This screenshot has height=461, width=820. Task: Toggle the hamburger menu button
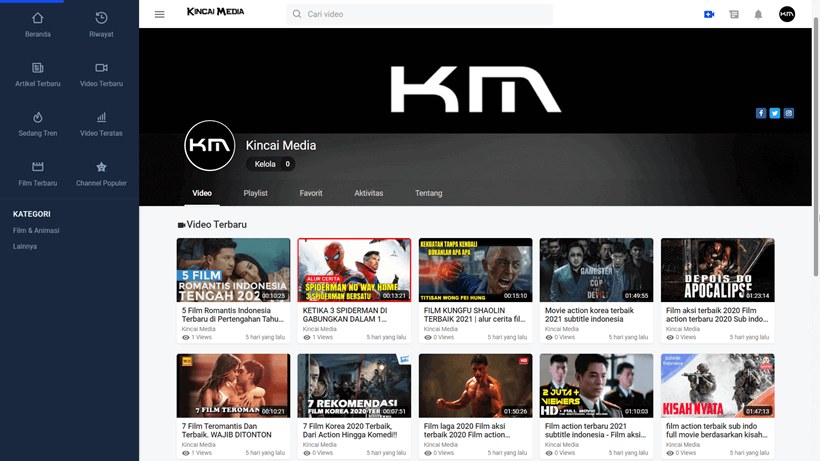[160, 14]
